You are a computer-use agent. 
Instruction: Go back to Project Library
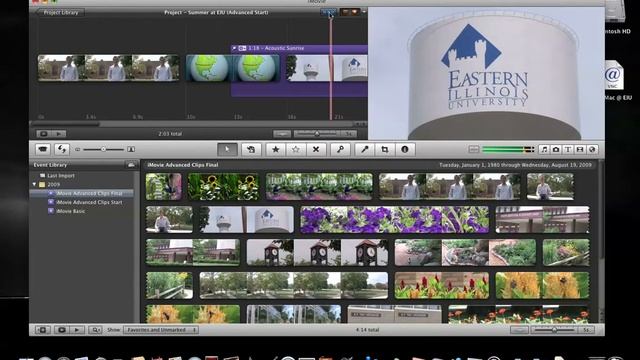point(60,13)
